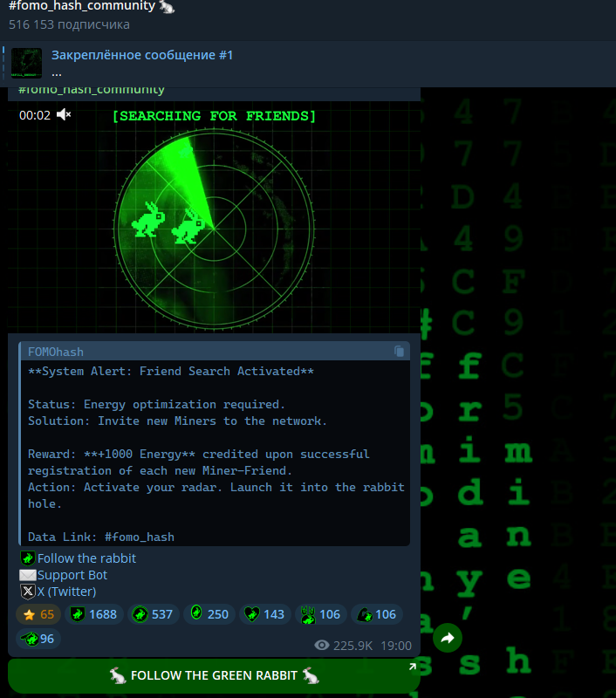Screen dimensions: 616x698
Task: Click the reaction with 96 count
Action: click(38, 639)
